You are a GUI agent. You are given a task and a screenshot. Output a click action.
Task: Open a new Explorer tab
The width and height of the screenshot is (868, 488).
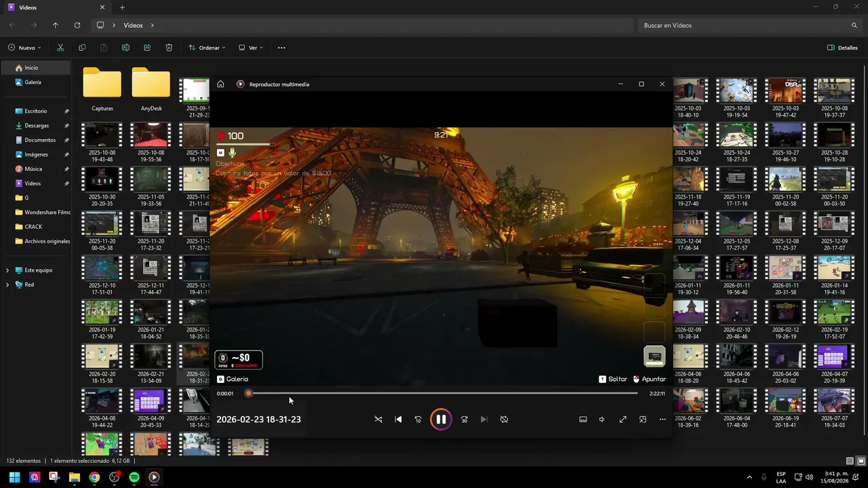pos(122,7)
